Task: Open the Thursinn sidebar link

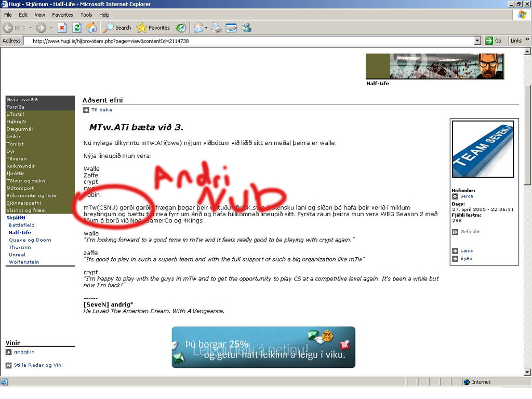Action: coord(20,248)
